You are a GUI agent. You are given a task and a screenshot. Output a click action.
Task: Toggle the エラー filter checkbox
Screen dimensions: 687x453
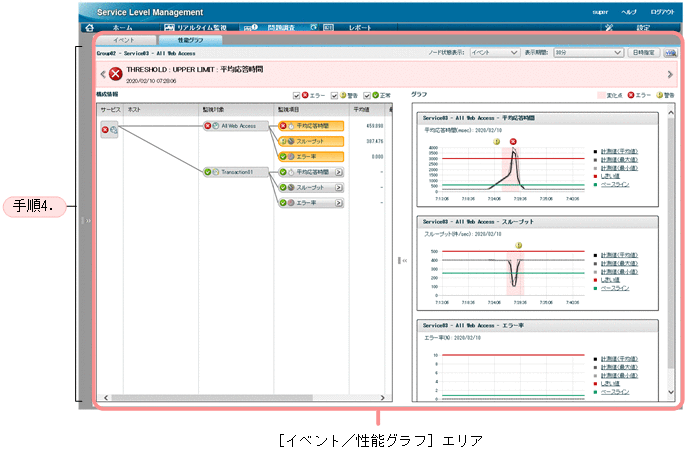click(x=297, y=96)
